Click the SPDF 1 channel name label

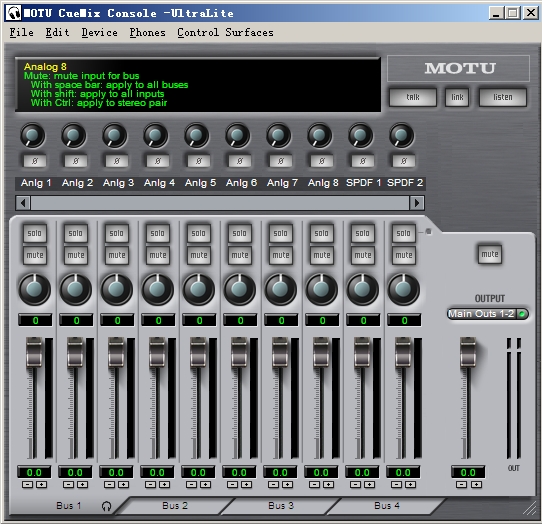[x=363, y=183]
